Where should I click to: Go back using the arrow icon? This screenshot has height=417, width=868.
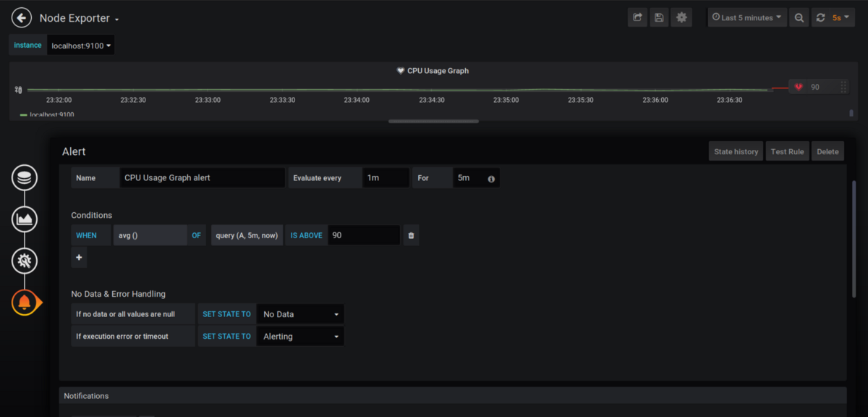(x=22, y=17)
